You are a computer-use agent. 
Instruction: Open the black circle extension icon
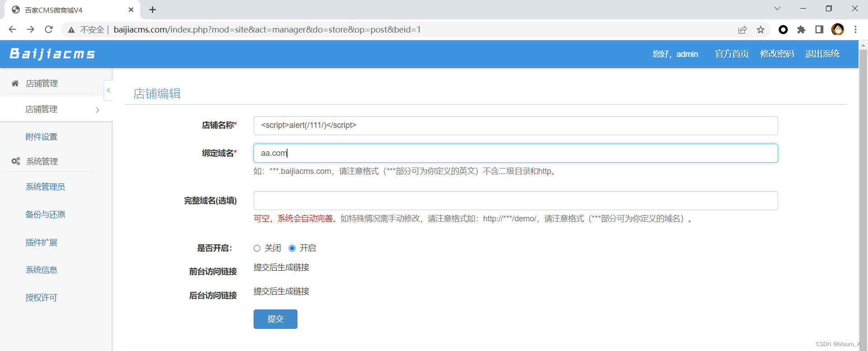coord(783,29)
